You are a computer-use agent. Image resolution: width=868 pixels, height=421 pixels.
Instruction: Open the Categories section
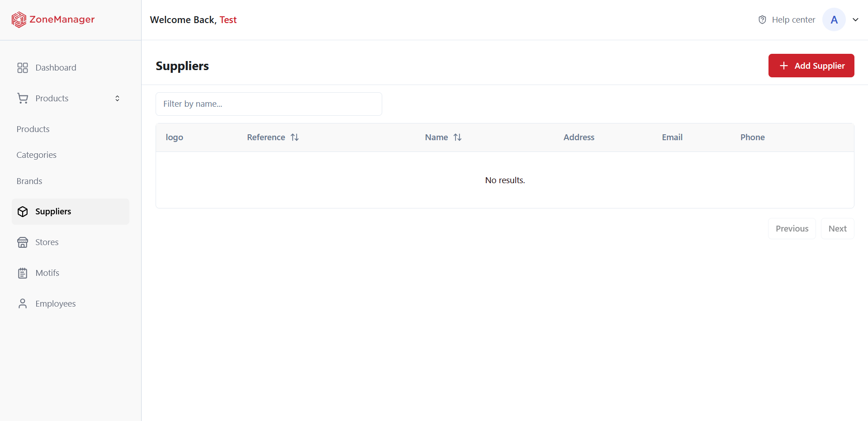coord(36,155)
